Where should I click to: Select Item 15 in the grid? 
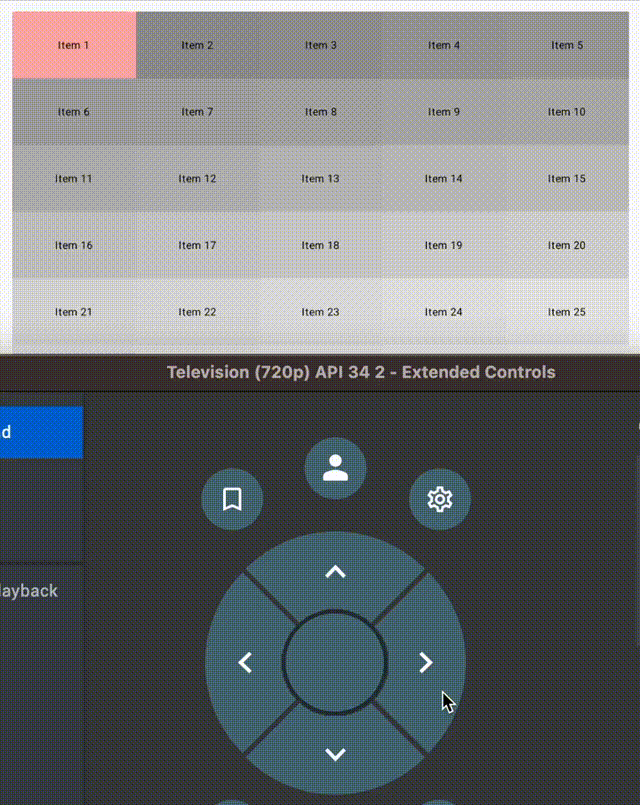(567, 179)
